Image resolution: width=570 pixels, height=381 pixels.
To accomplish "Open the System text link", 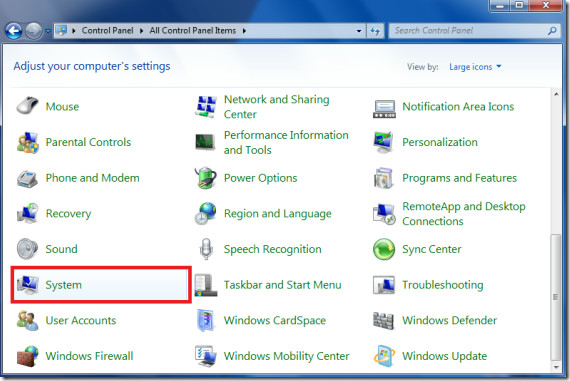I will 64,285.
